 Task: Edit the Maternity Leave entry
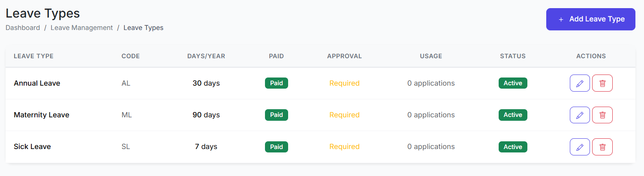pos(580,115)
